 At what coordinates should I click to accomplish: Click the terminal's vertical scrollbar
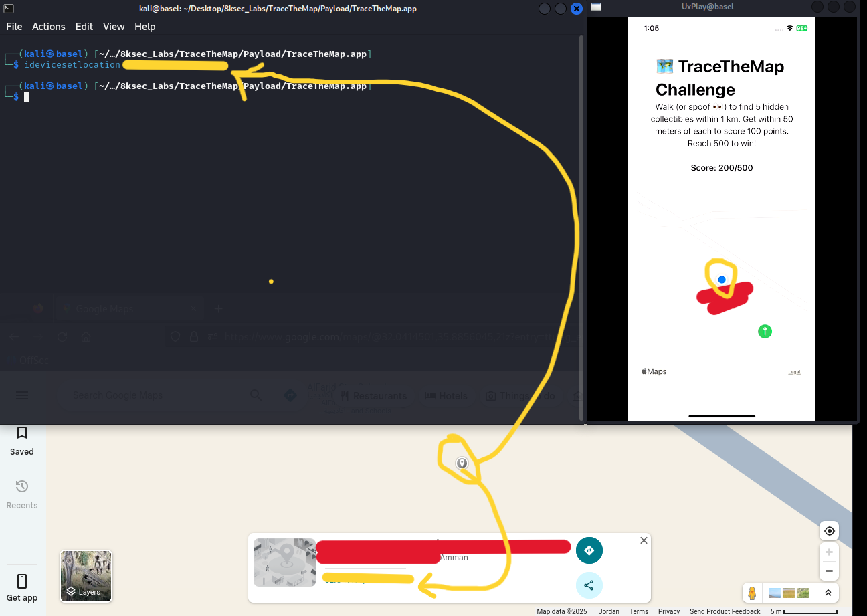click(581, 227)
